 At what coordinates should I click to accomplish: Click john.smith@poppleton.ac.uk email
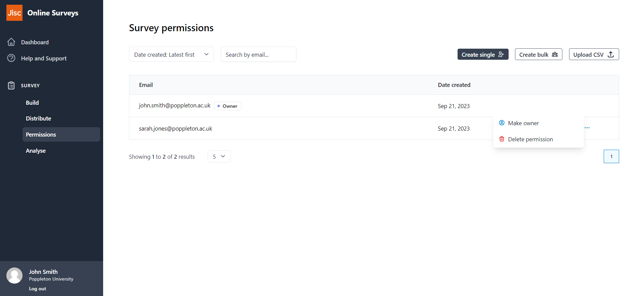[x=175, y=105]
